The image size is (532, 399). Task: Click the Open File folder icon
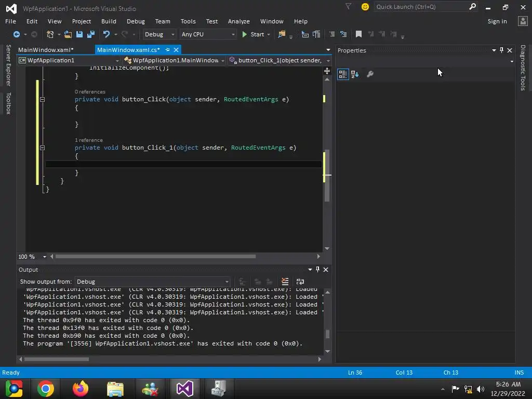[68, 34]
